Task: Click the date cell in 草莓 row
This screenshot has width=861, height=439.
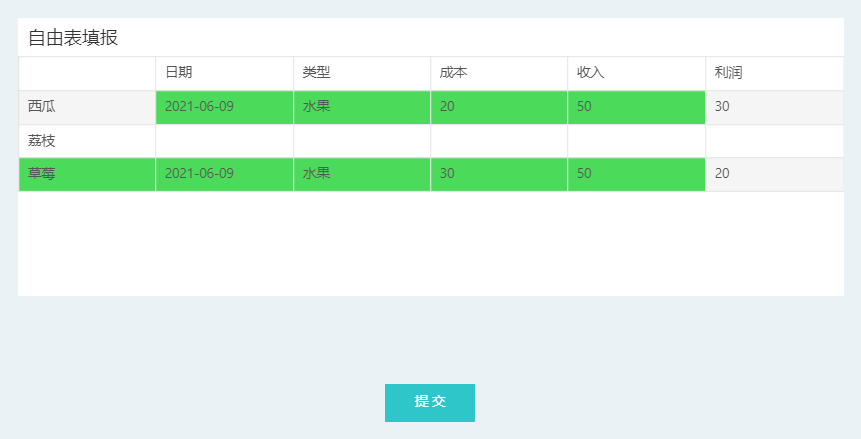Action: click(x=225, y=174)
